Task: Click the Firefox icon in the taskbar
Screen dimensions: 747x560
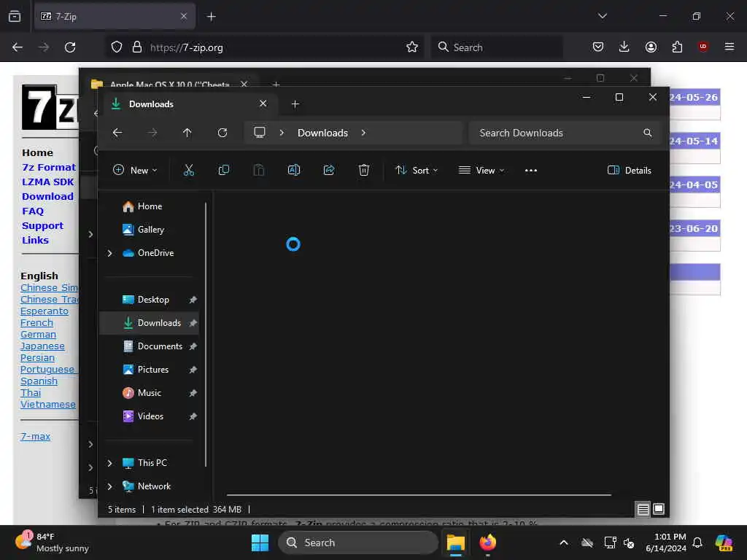Action: coord(487,542)
